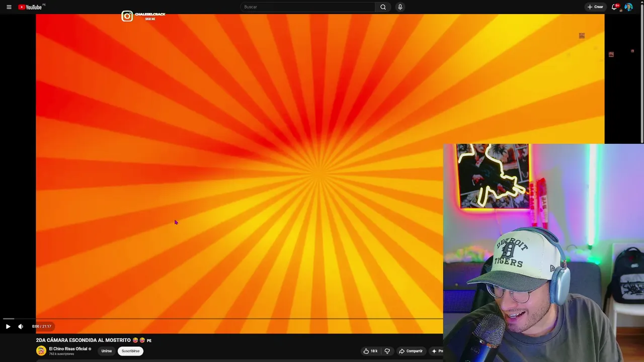Dislike the video with the thumbs-down icon
The image size is (644, 362).
(x=387, y=351)
